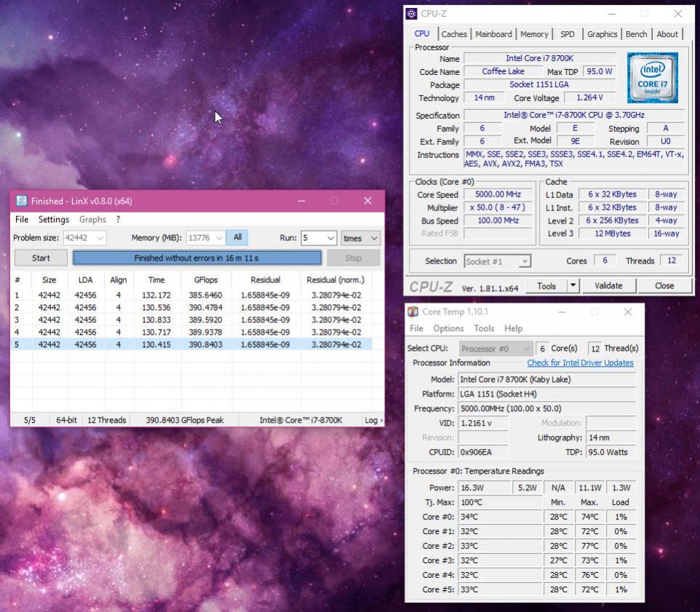Viewport: 700px width, 612px height.
Task: Expand the Tools dropdown arrow in CPU-Z
Action: (x=573, y=286)
